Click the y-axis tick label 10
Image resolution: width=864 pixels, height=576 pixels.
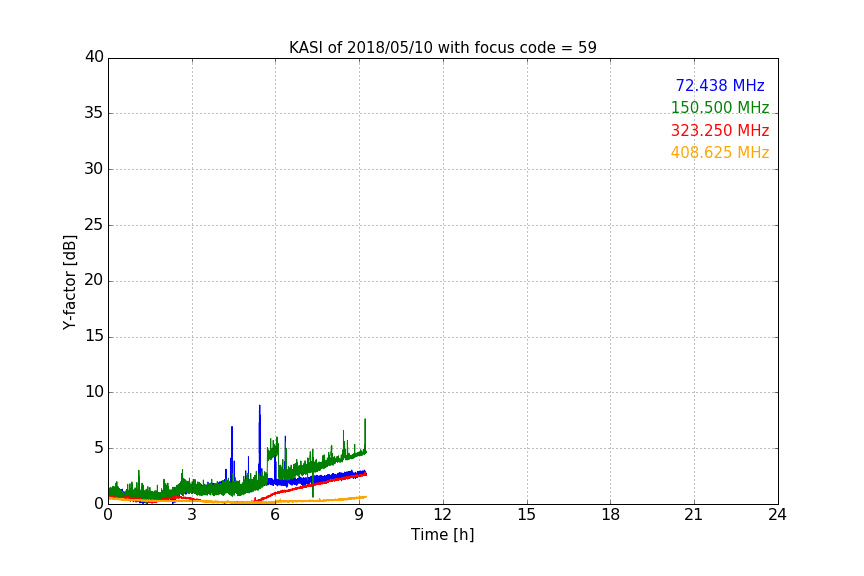(x=94, y=392)
